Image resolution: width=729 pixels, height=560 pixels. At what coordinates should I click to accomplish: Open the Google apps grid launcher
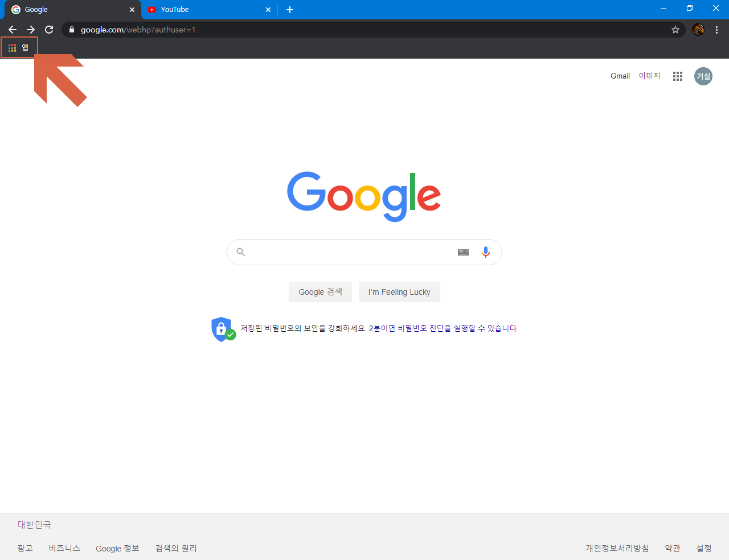[x=678, y=76]
